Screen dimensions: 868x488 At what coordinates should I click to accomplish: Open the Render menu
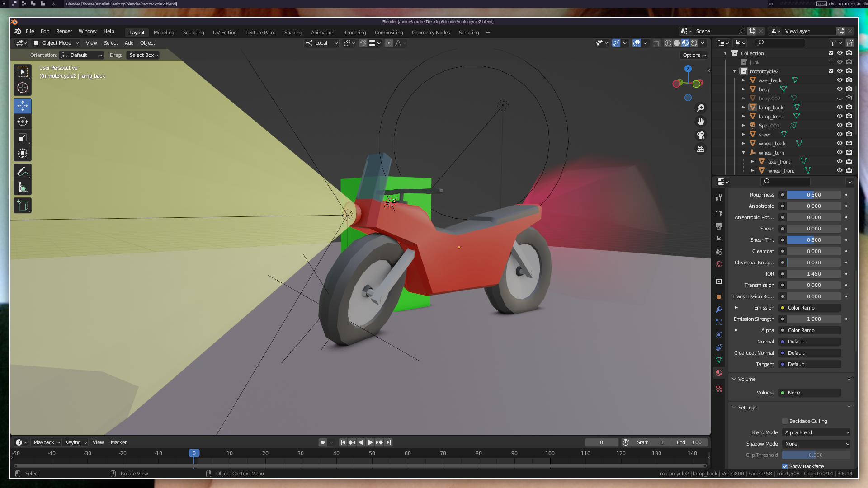pyautogui.click(x=64, y=31)
